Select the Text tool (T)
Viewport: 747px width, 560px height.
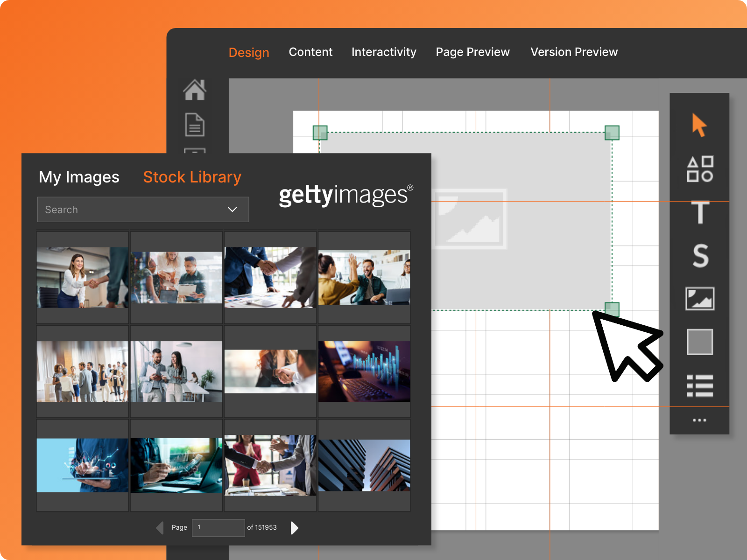[x=700, y=212]
